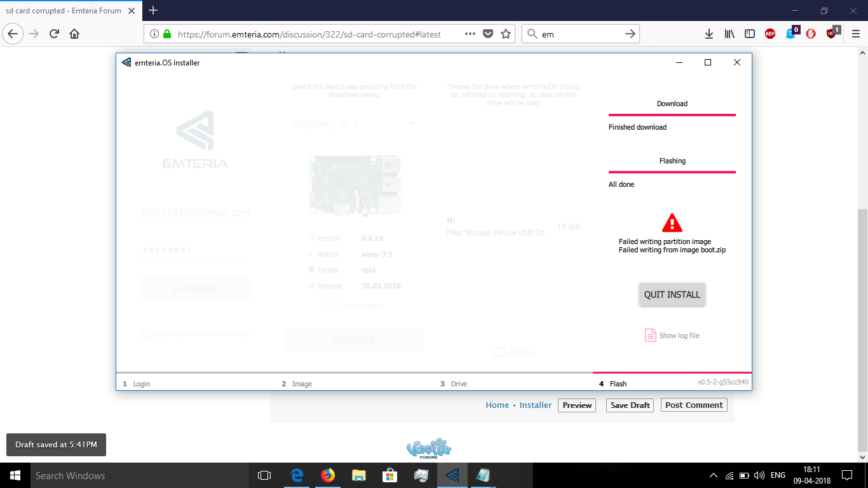Click the Show log file link
The image size is (868, 488).
point(672,335)
